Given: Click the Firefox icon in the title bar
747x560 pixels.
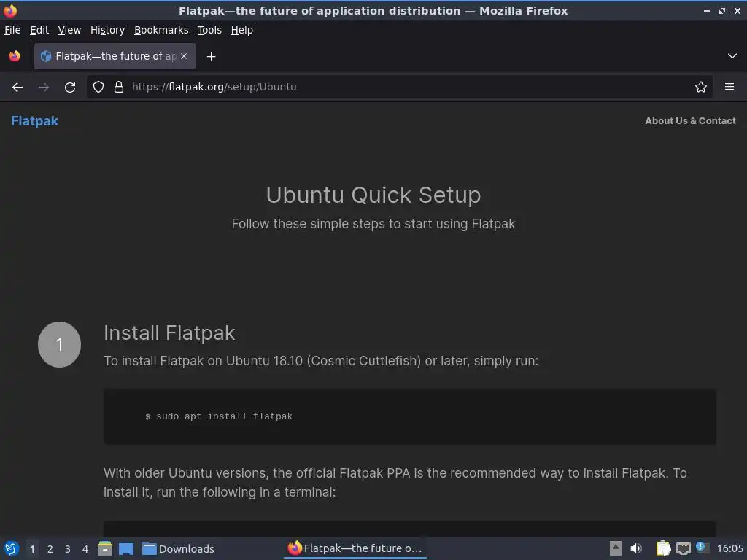Looking at the screenshot, I should click(x=10, y=10).
